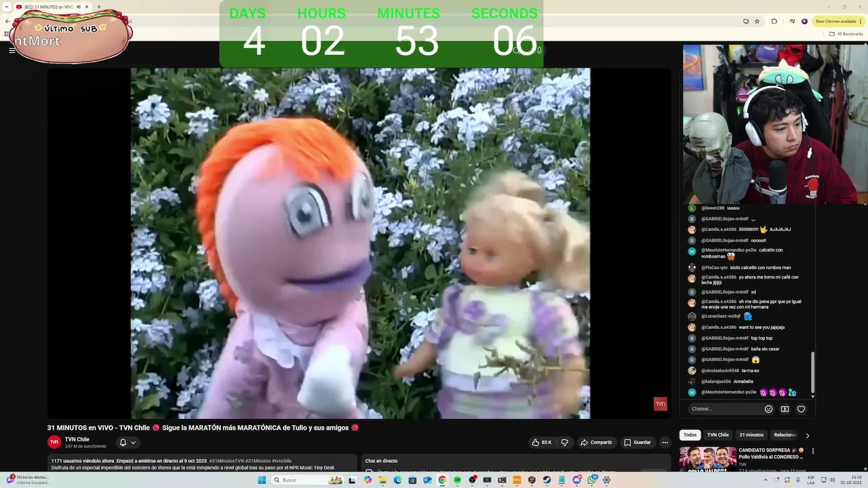The height and width of the screenshot is (488, 868).
Task: Open the Windows Start menu
Action: [262, 480]
